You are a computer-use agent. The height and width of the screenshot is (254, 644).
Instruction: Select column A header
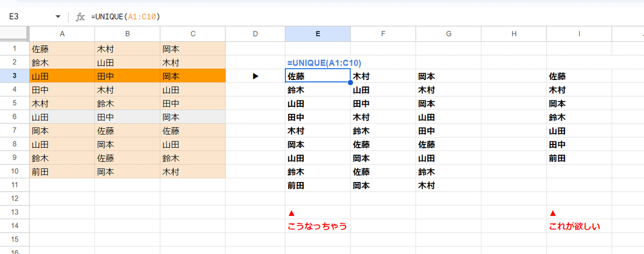point(62,34)
